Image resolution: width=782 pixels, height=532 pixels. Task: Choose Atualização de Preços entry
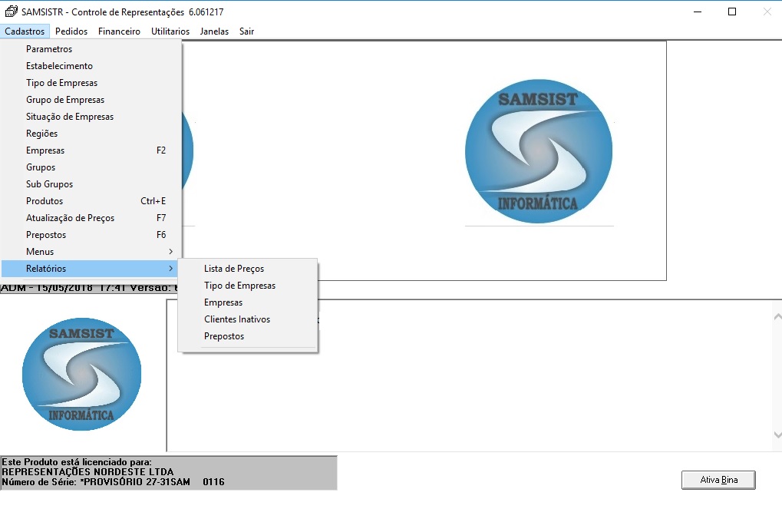(x=91, y=218)
